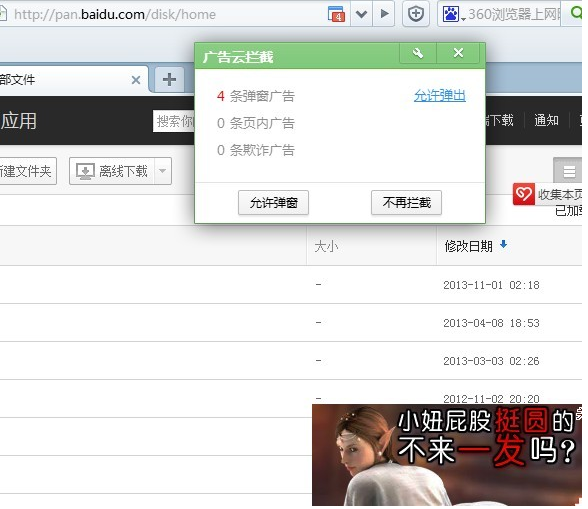Click the 允许弹窗 button

274,203
